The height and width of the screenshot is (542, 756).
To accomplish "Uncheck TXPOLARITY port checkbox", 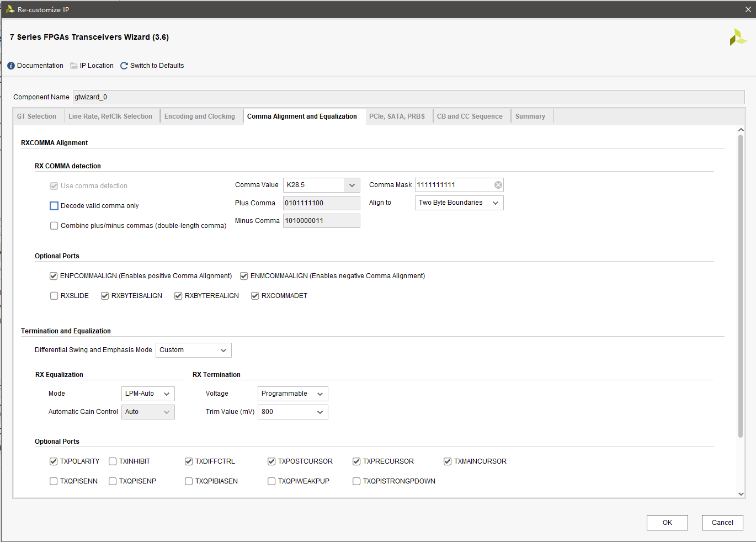I will pyautogui.click(x=54, y=461).
